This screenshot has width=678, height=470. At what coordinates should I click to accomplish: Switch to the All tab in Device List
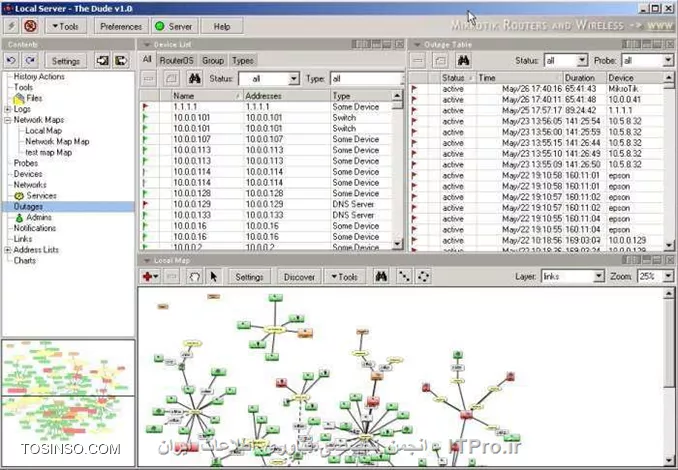tap(147, 59)
